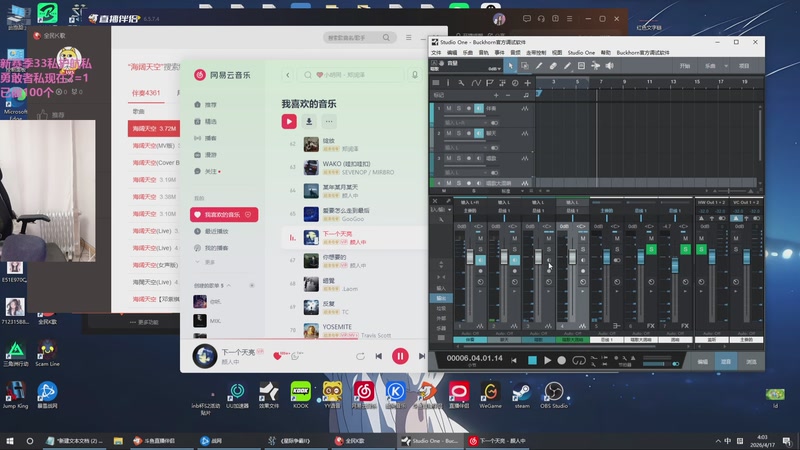The height and width of the screenshot is (450, 800).
Task: Toggle green Solo on mixer channel 7
Action: pos(685,249)
